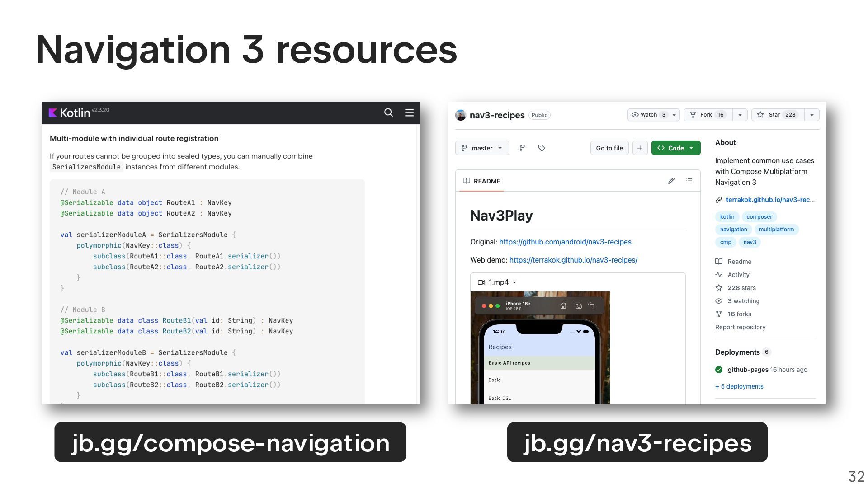Screen dimensions: 868x488
Task: Edit README with pencil icon
Action: coord(671,181)
